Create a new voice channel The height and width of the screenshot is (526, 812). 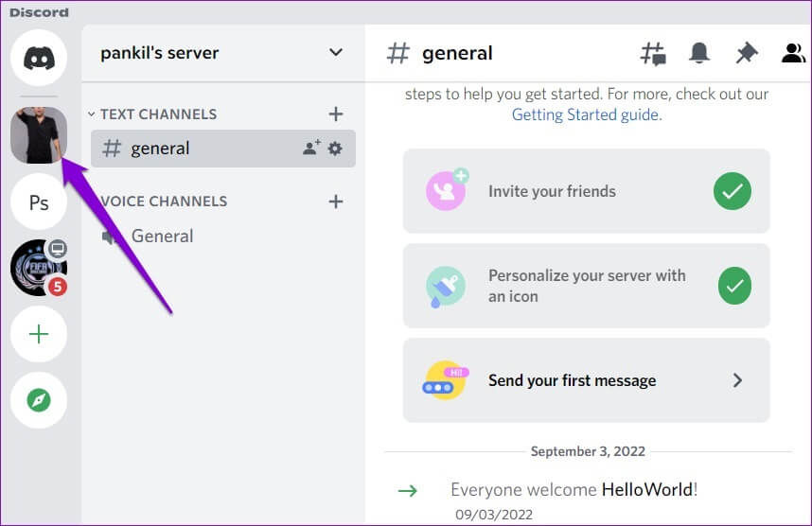click(x=336, y=202)
